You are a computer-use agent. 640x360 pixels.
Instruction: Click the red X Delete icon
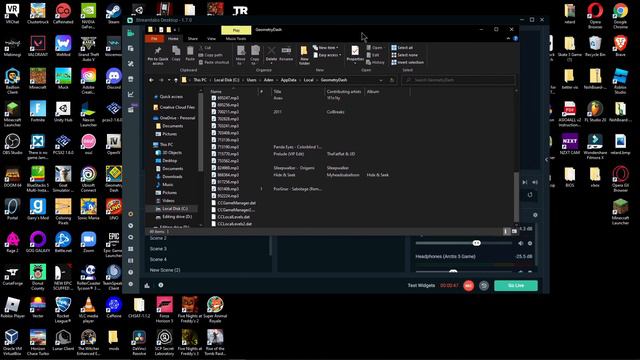point(271,51)
